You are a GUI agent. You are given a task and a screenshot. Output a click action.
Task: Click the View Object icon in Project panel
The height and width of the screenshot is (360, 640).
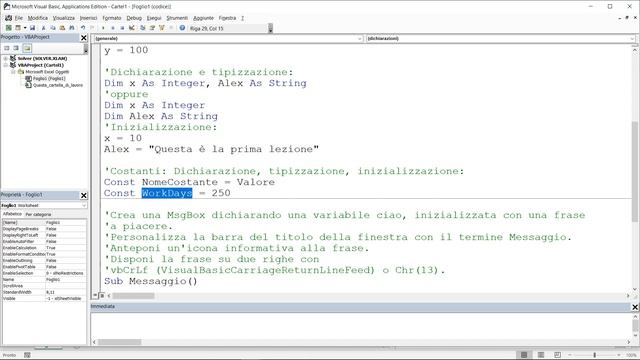16,48
